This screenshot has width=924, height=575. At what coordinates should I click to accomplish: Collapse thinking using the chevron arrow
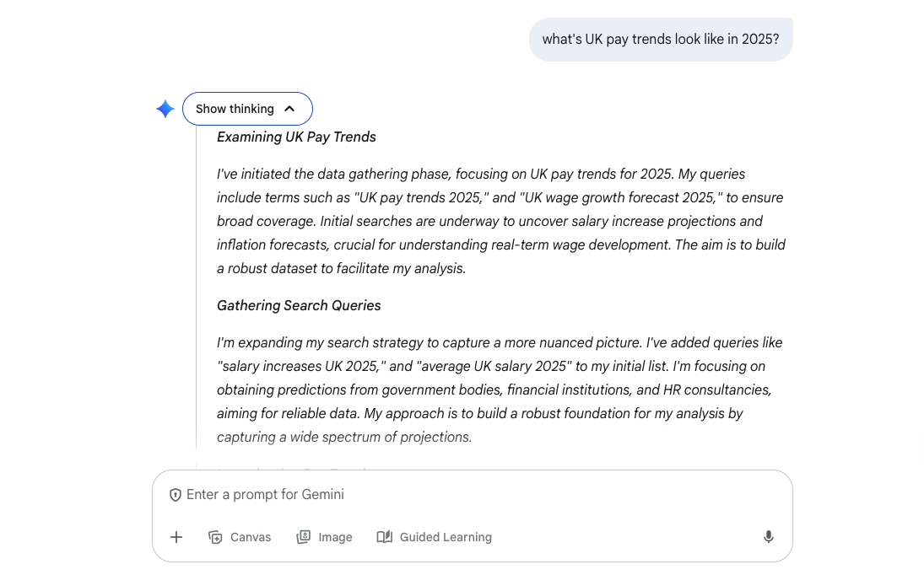[x=289, y=109]
